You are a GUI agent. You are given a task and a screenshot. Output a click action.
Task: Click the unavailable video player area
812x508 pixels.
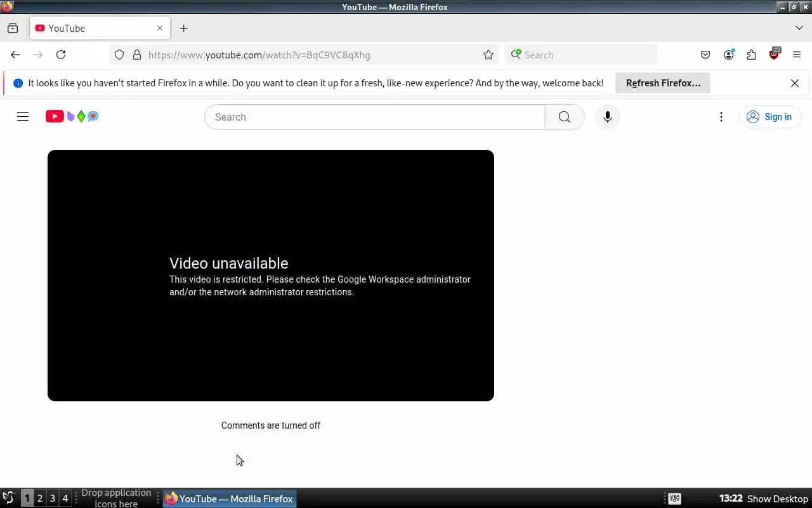(271, 276)
